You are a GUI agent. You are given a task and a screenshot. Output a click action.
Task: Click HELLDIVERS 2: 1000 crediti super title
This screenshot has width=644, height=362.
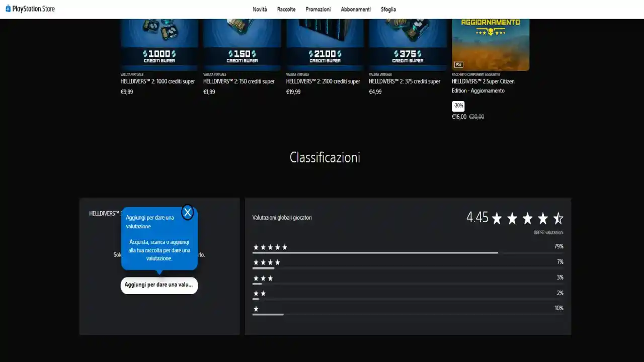[157, 81]
